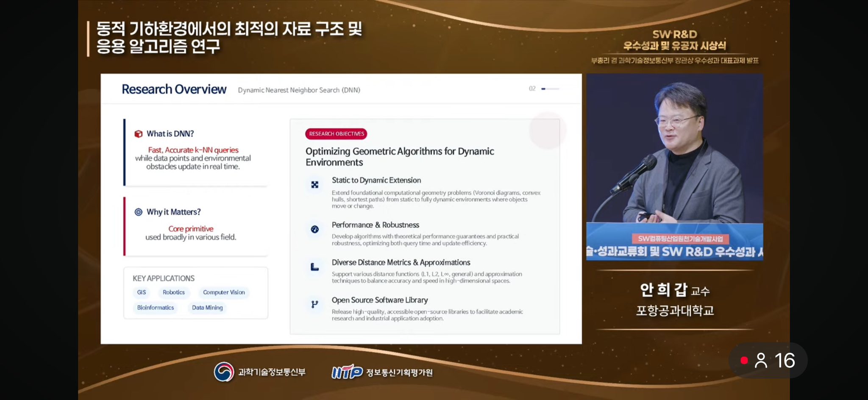Click the branch icon for Open Source Software Library
The width and height of the screenshot is (868, 400).
coord(314,304)
